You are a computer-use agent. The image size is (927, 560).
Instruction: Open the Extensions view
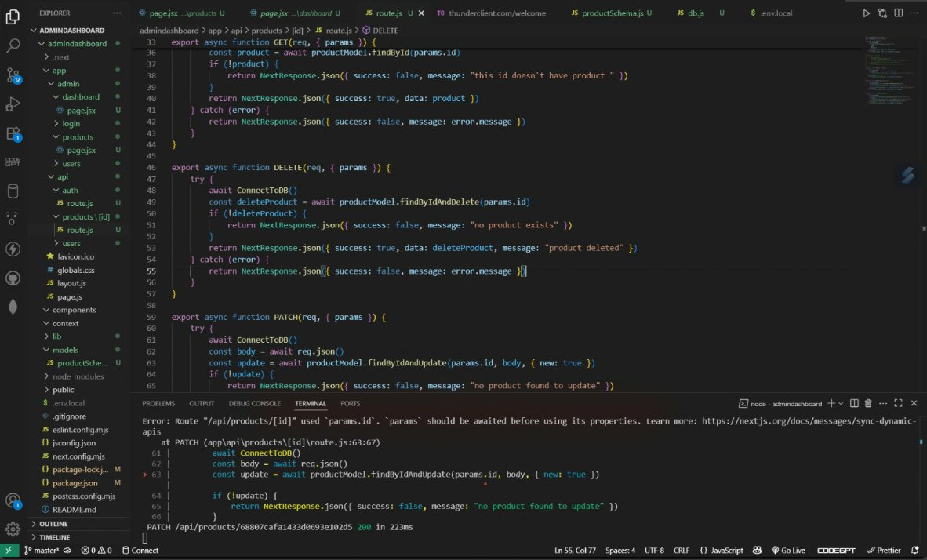point(13,133)
